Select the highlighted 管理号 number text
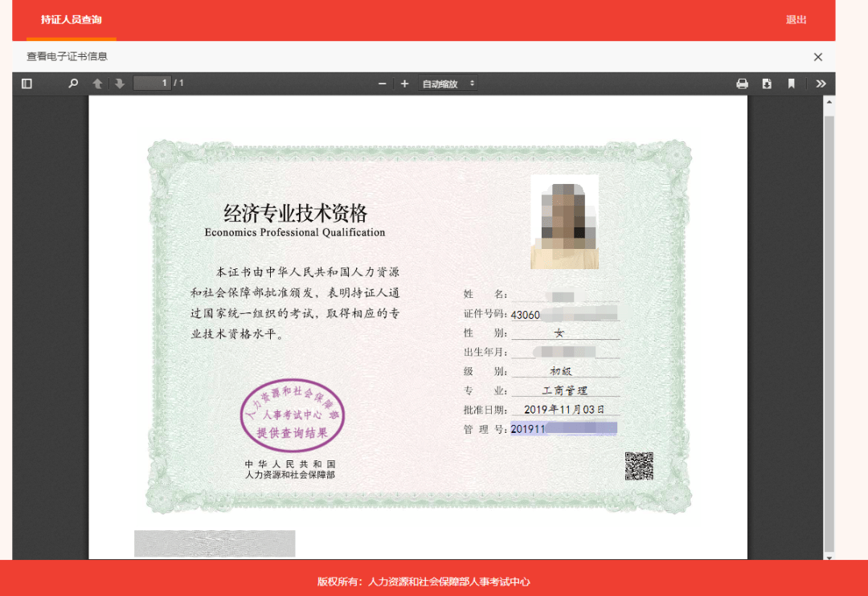The image size is (868, 596). tap(563, 428)
